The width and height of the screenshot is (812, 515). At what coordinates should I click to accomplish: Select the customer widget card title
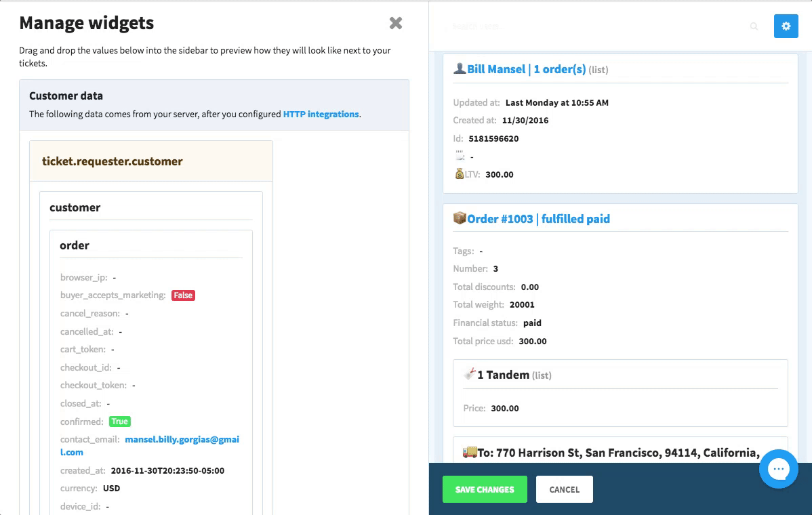coord(75,207)
